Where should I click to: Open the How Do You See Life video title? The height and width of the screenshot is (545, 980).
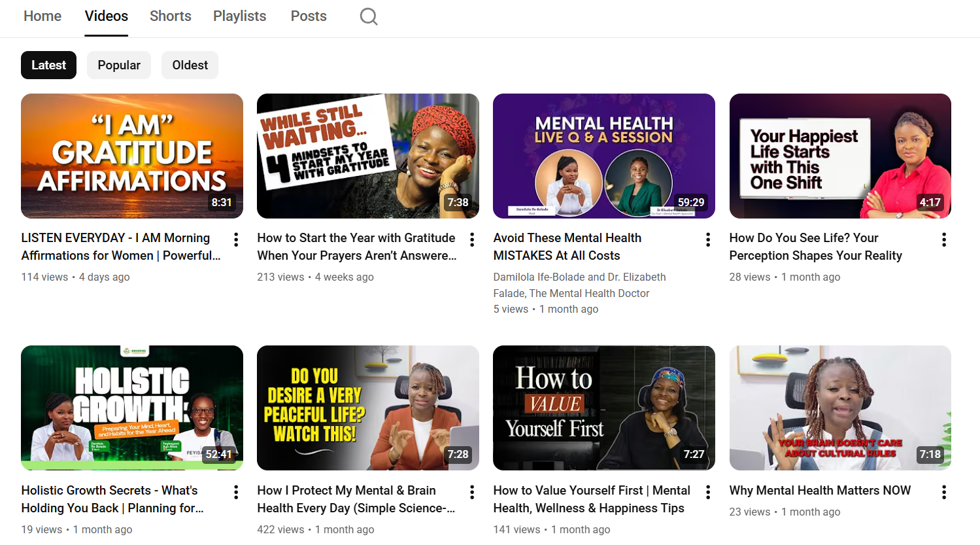(815, 247)
